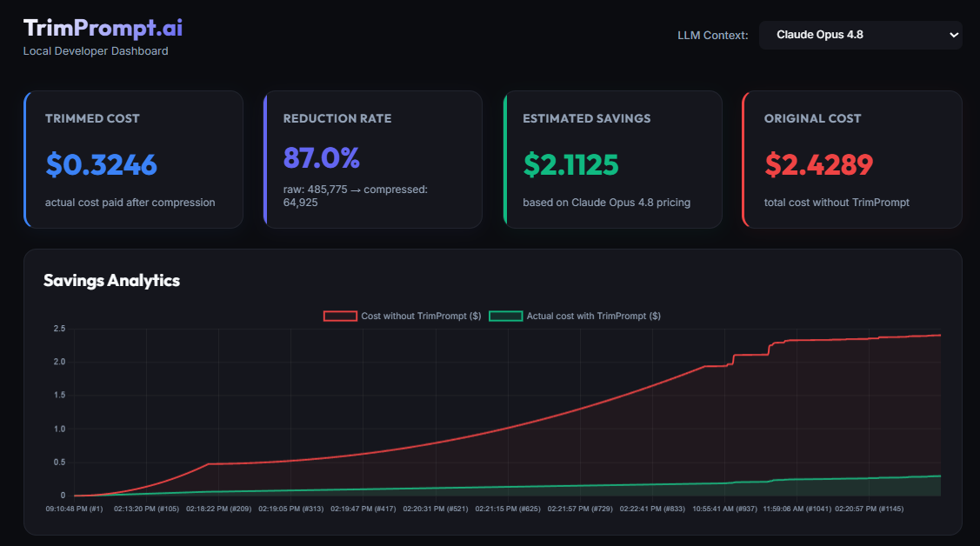Select the Reduction Rate card heading

337,119
